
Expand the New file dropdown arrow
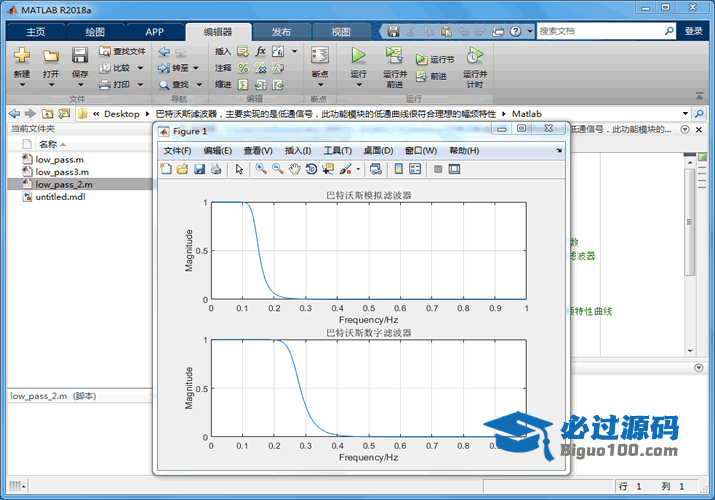[22, 85]
